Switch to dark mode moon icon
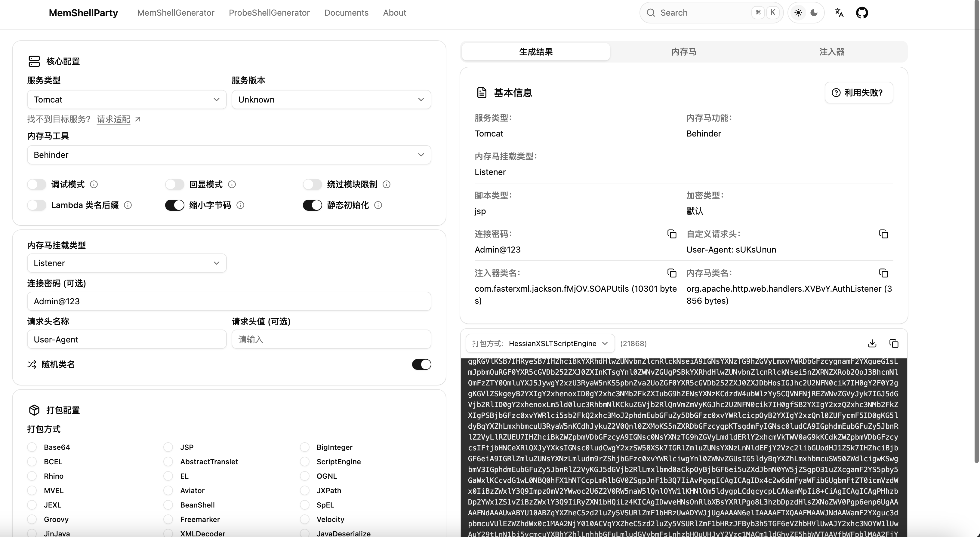 coord(814,13)
